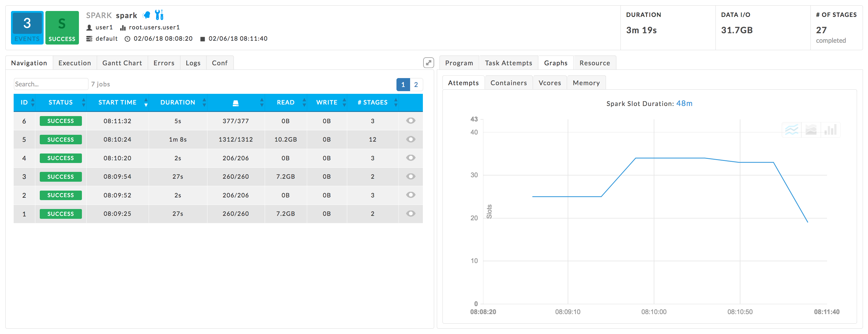The height and width of the screenshot is (334, 868).
Task: Select the Attempts sub-tab
Action: click(463, 83)
